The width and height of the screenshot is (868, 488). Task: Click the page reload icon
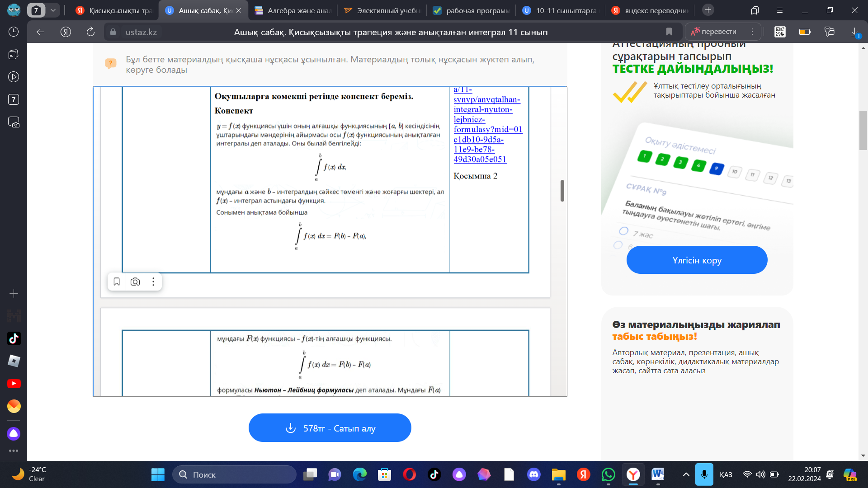[x=90, y=32]
